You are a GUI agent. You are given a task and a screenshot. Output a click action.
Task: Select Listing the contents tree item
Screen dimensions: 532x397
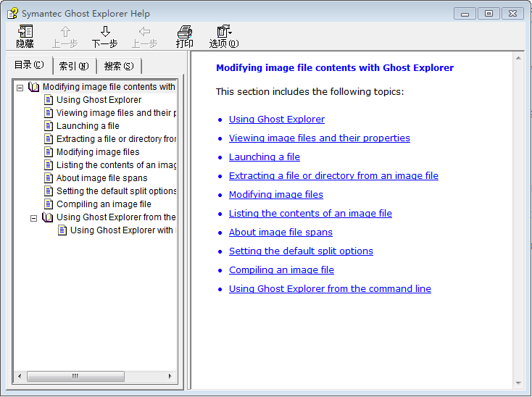pos(116,165)
